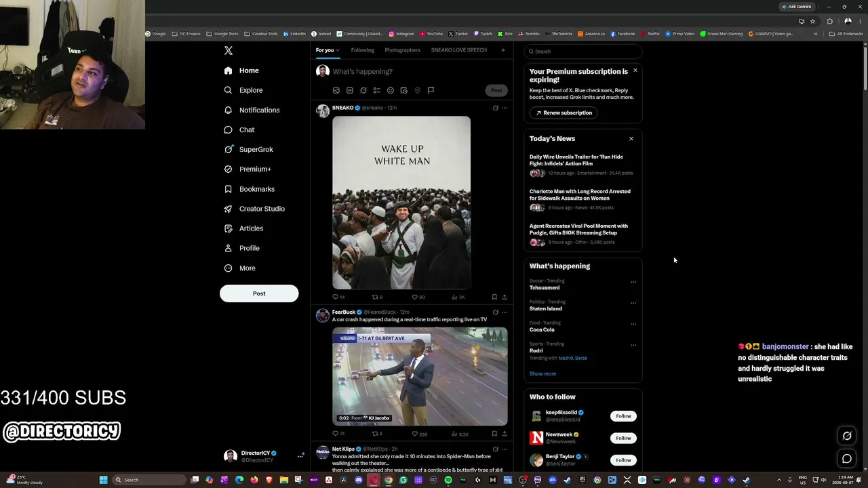Open SNEAKO's Wake Up image
Screen dimensions: 868x488
pyautogui.click(x=401, y=203)
